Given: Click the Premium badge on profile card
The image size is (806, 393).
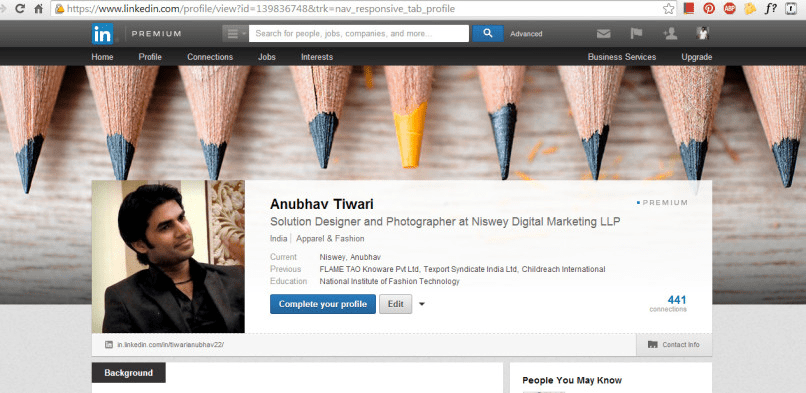Looking at the screenshot, I should coord(662,202).
